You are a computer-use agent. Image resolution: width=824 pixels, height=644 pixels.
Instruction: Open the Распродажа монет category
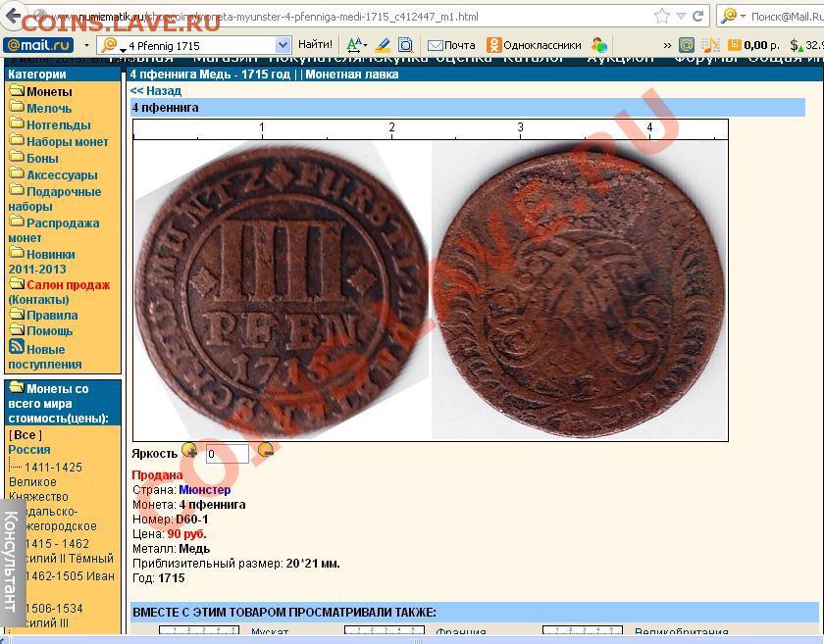(x=54, y=230)
